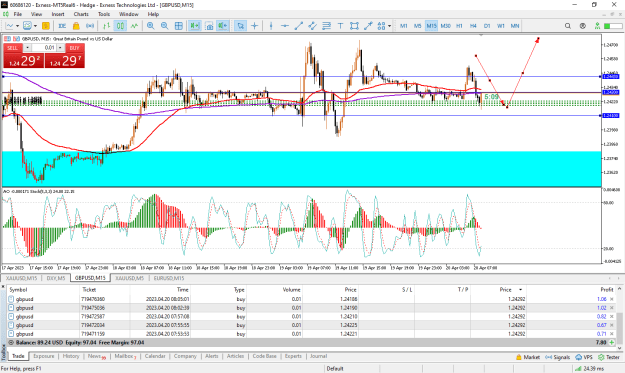Click the Zoom Out magnifier icon
625x373 pixels.
tap(165, 26)
